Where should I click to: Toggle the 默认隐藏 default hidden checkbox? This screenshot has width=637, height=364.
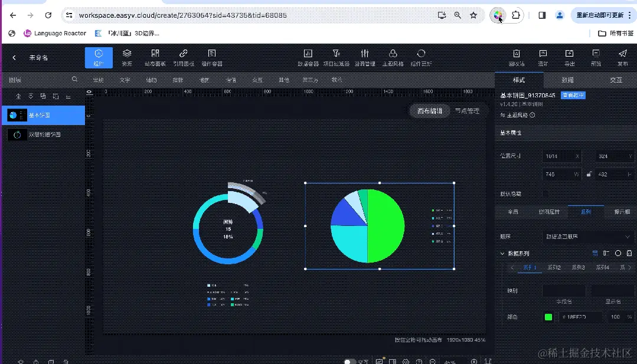point(545,194)
